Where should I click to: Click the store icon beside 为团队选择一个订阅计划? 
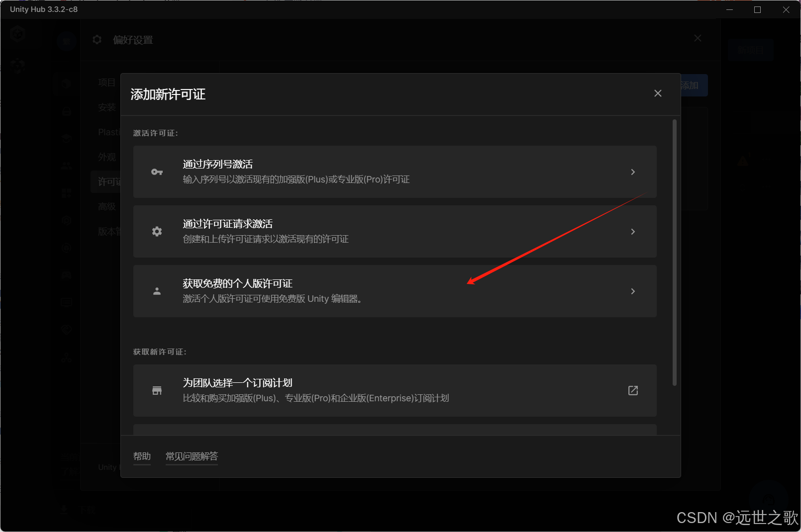click(x=157, y=391)
